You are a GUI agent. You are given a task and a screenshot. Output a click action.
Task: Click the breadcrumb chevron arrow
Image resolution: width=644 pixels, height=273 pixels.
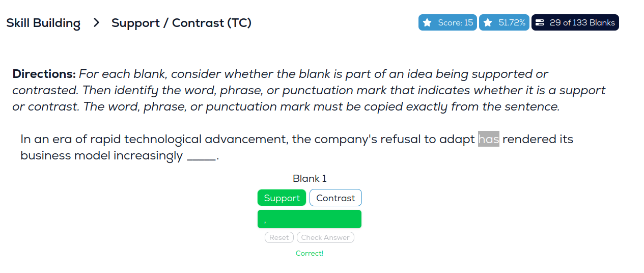(x=97, y=23)
